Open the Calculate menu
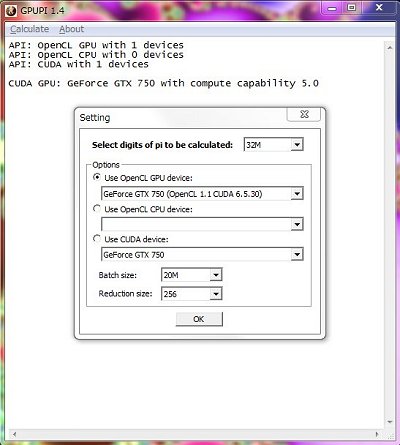The height and width of the screenshot is (445, 400). (x=29, y=29)
